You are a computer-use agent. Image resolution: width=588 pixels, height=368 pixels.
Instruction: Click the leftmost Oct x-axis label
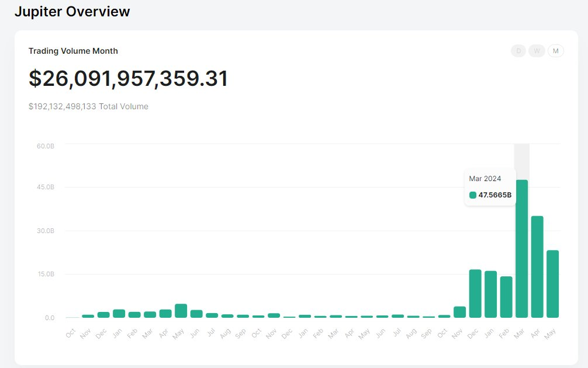point(71,333)
